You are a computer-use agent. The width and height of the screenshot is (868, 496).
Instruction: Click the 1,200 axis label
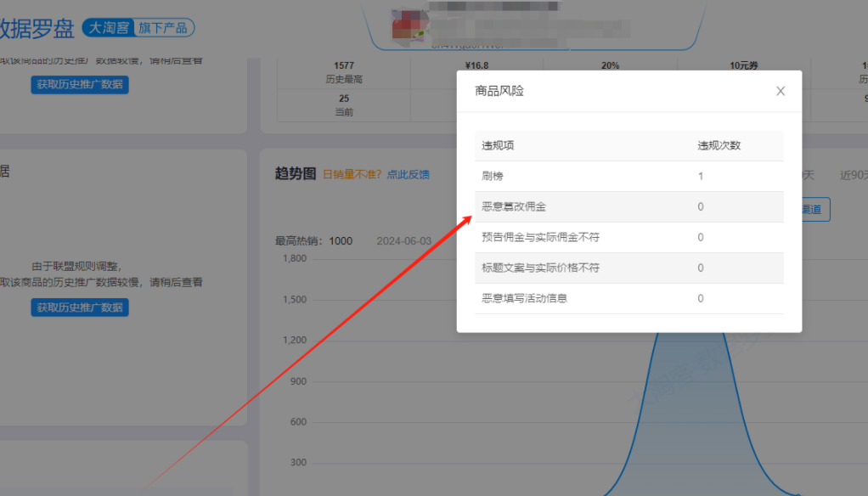point(295,340)
